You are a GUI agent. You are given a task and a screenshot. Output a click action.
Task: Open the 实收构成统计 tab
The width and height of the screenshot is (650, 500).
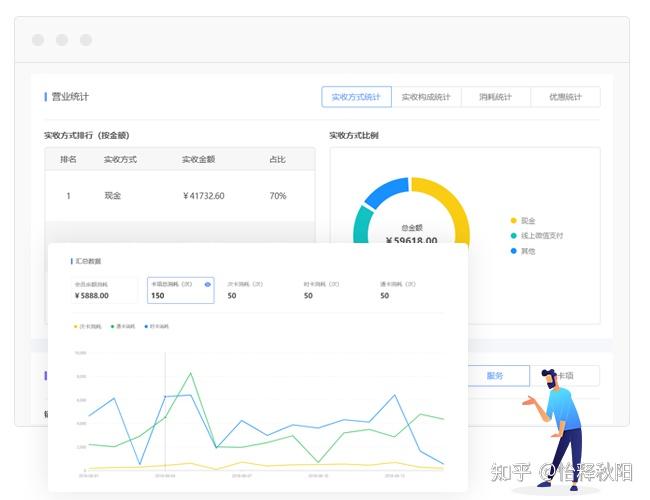click(x=426, y=97)
